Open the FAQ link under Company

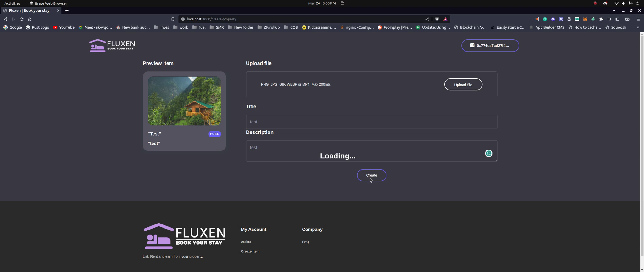tap(305, 242)
